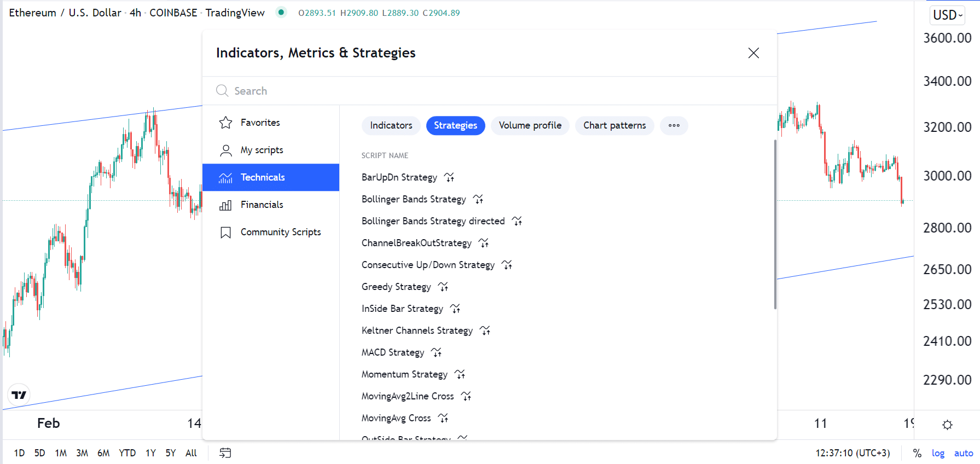Show All time range
The height and width of the screenshot is (464, 980).
click(191, 453)
